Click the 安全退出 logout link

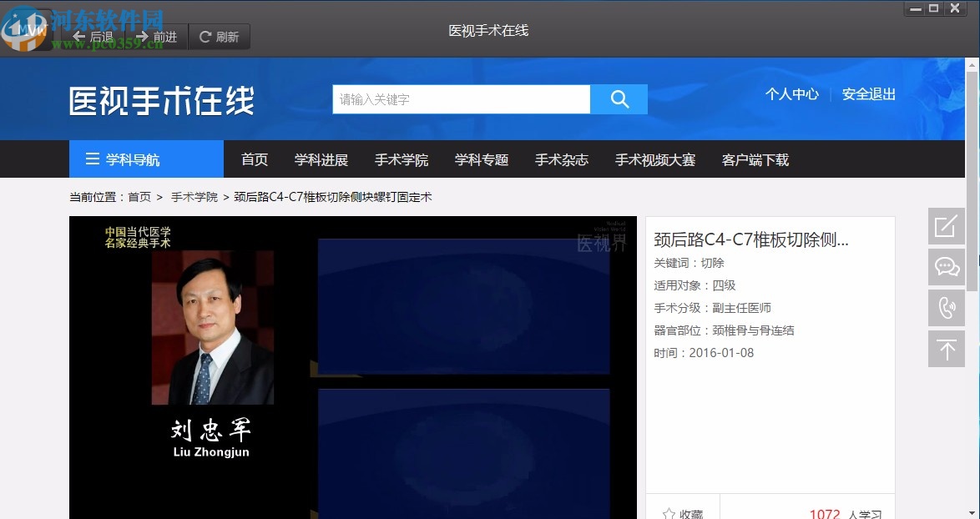click(x=868, y=94)
